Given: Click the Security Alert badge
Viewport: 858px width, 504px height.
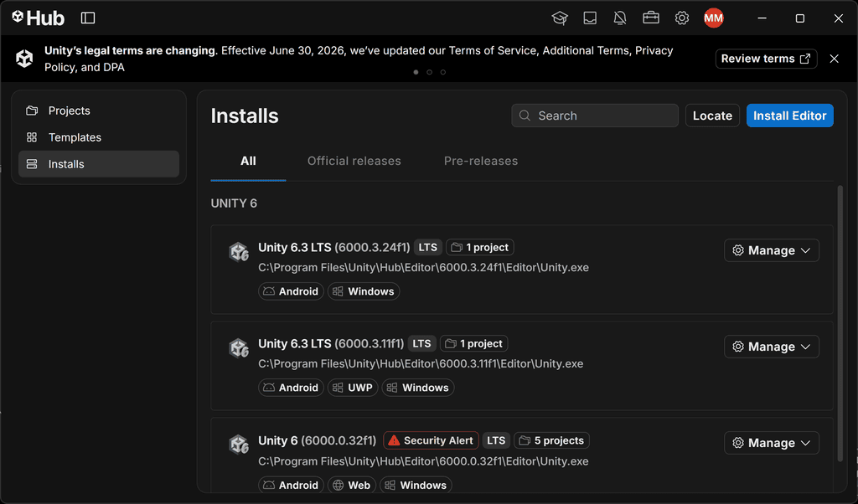Looking at the screenshot, I should point(432,440).
